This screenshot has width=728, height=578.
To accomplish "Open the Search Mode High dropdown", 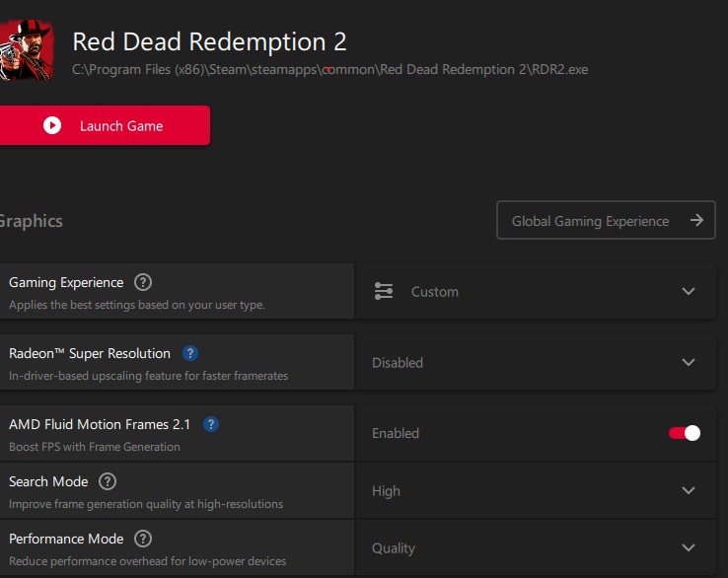I will 536,491.
